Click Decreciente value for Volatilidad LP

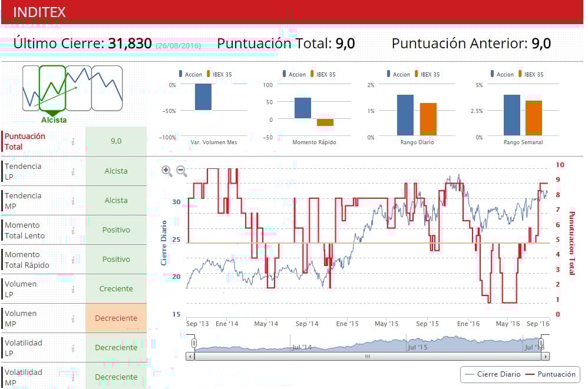point(116,348)
